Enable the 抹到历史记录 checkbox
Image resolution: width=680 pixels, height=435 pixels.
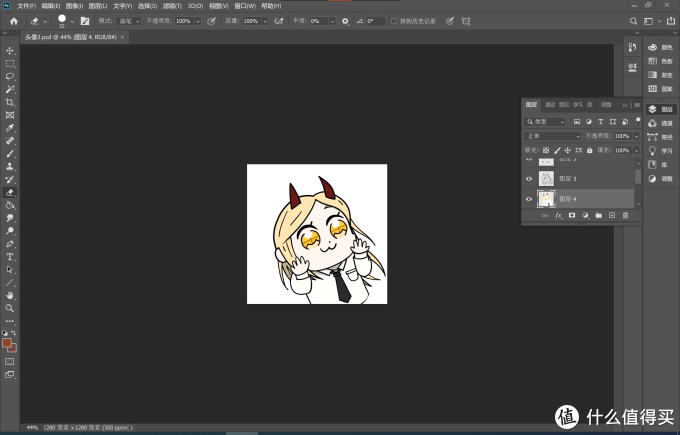click(x=394, y=21)
